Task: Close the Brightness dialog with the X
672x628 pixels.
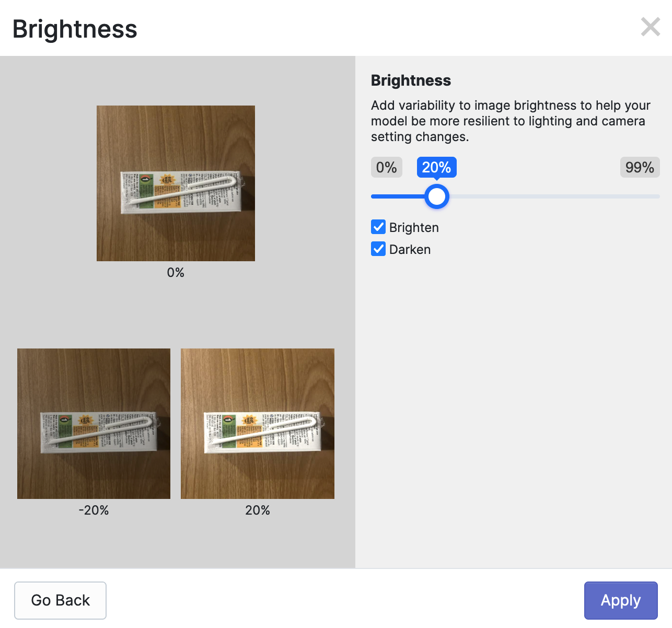Action: click(650, 27)
